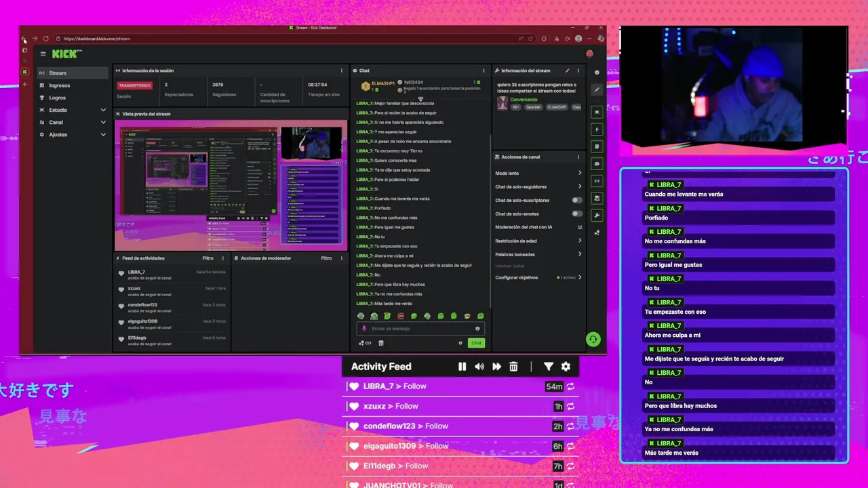This screenshot has height=488, width=868.
Task: Open Acciones de moderador Filtro
Action: point(326,258)
